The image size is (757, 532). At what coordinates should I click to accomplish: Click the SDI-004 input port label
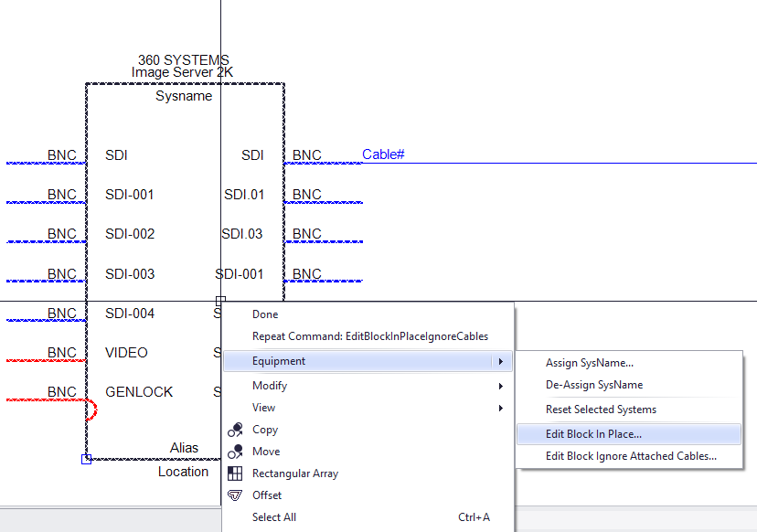click(x=130, y=314)
